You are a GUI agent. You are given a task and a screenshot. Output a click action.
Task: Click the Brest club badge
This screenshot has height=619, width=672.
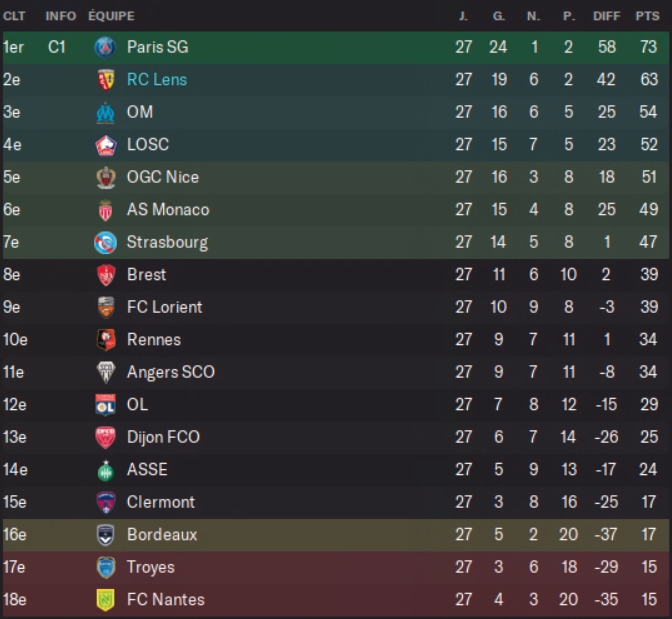click(105, 275)
